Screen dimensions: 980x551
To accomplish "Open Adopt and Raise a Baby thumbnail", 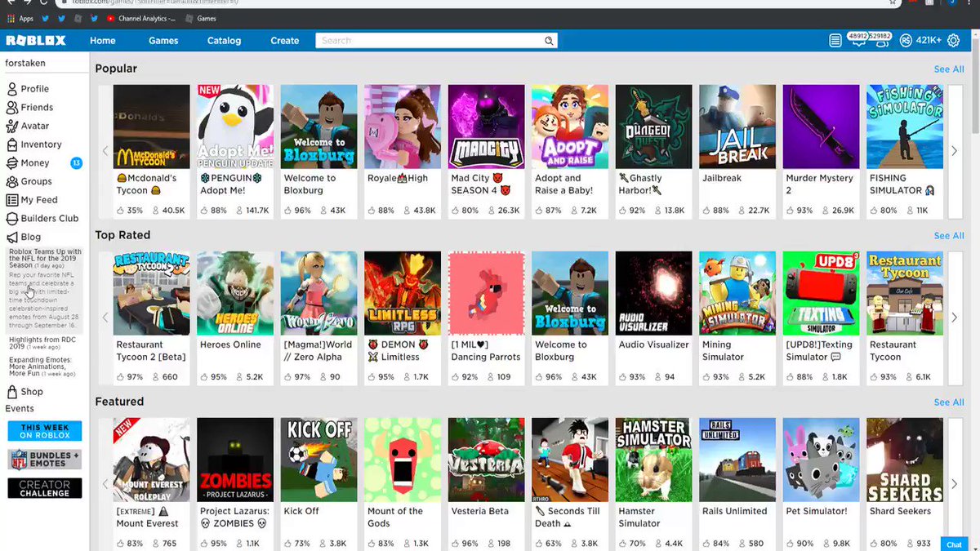I will pyautogui.click(x=570, y=127).
